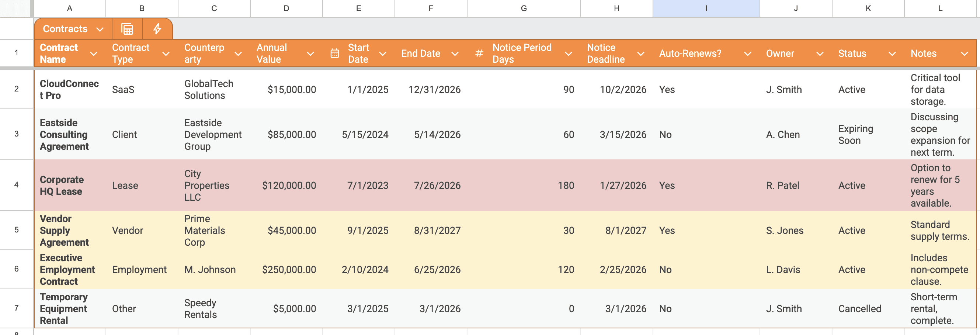Image resolution: width=980 pixels, height=335 pixels.
Task: Click the 'Corporate HQ Lease' cell
Action: [x=70, y=185]
